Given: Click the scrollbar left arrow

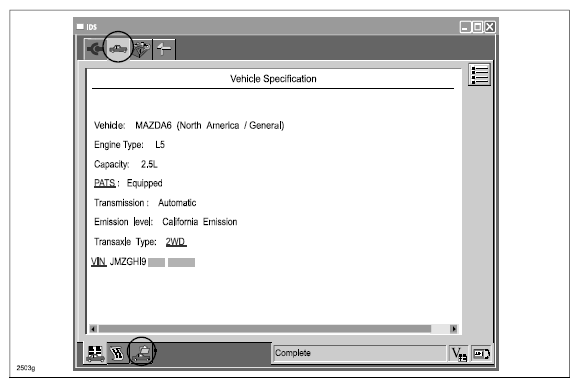Looking at the screenshot, I should (x=93, y=329).
